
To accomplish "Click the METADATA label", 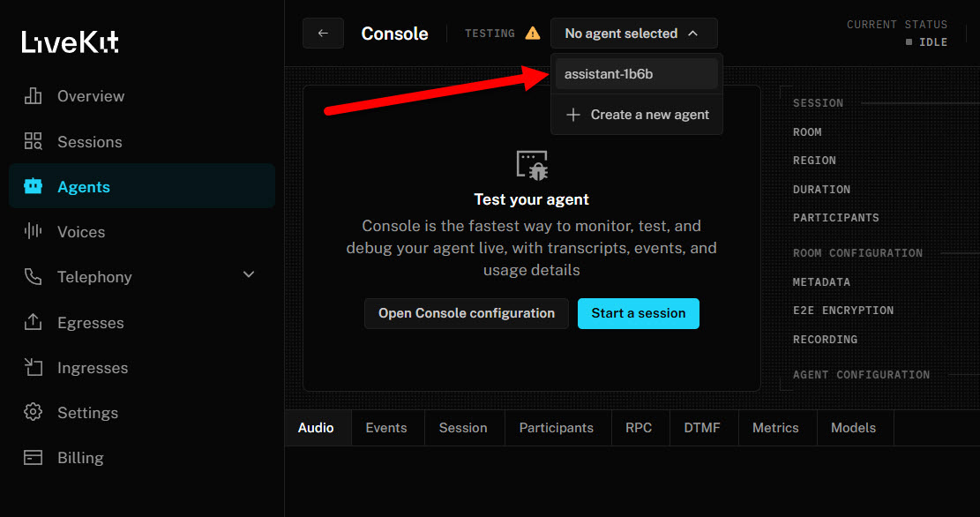I will tap(821, 282).
